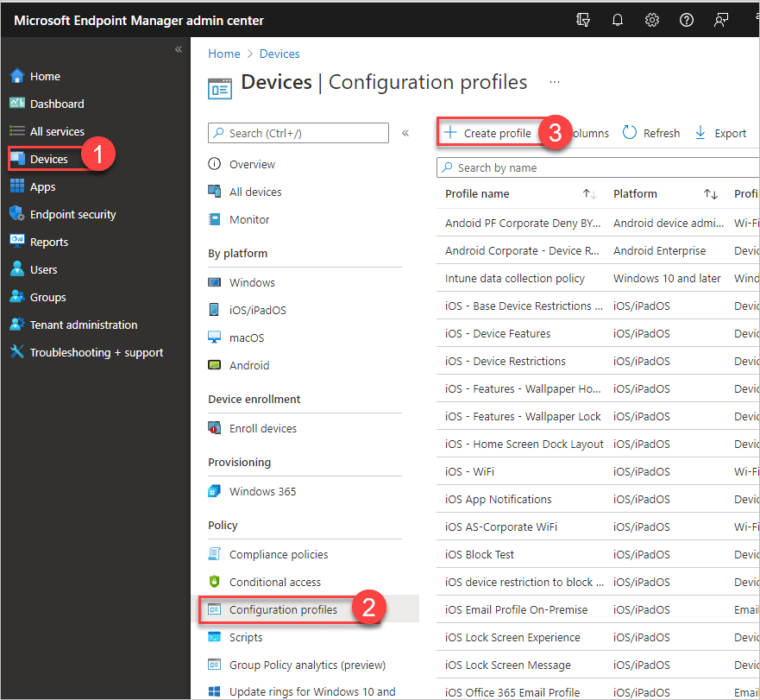Open the settings gear in header

pyautogui.click(x=652, y=20)
